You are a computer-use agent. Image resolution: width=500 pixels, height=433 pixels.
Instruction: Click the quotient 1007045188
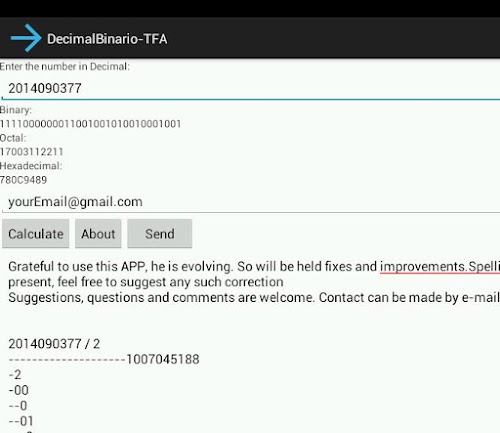[163, 359]
